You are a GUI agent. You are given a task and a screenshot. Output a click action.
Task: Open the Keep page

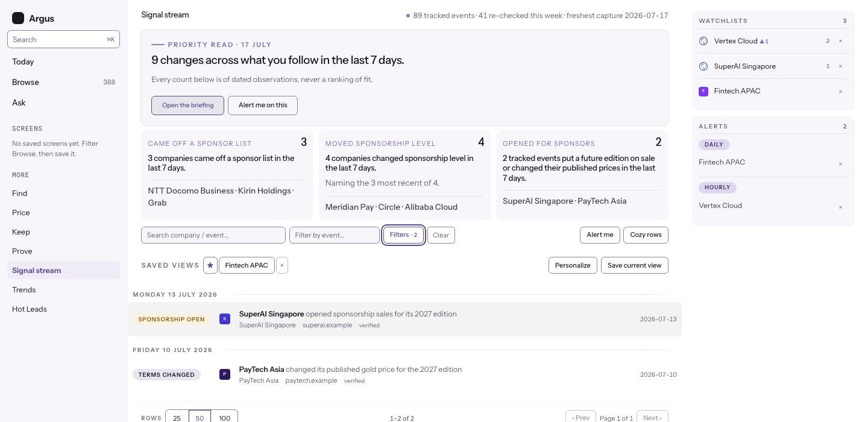point(63,232)
